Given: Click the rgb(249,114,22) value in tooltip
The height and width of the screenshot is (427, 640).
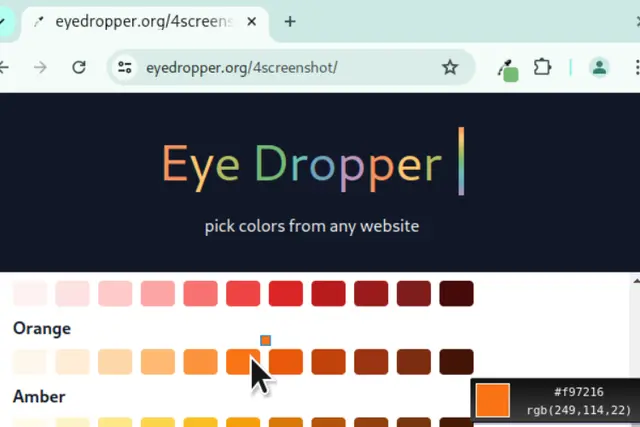Looking at the screenshot, I should [579, 410].
